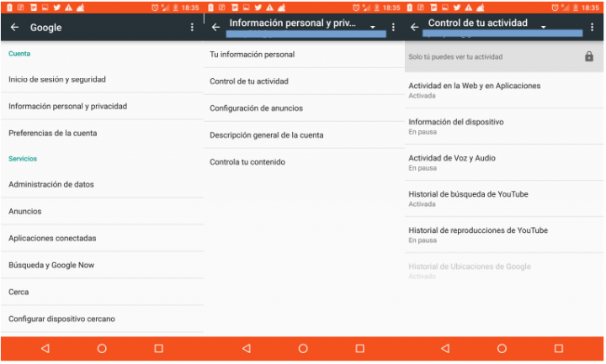Tap the Servicios section header
Viewport: 606px width, 364px height.
(x=23, y=159)
